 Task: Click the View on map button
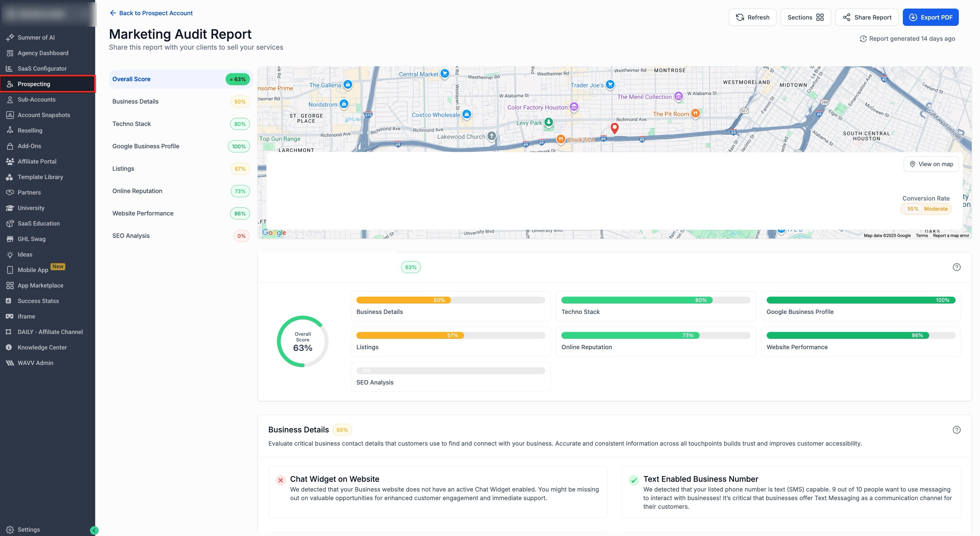click(931, 164)
